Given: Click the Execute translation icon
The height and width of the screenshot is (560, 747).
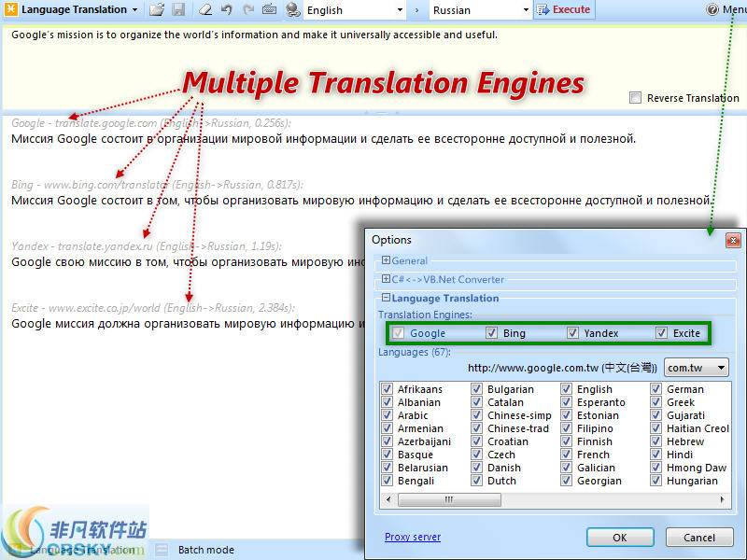Looking at the screenshot, I should (x=543, y=9).
